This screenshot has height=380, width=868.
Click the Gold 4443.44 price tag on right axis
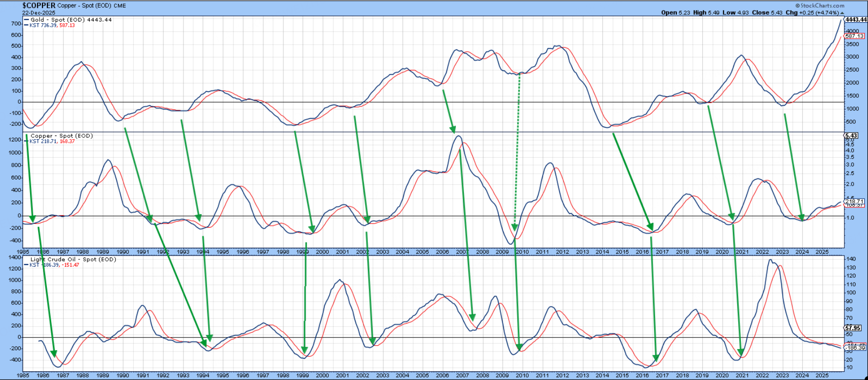click(855, 20)
